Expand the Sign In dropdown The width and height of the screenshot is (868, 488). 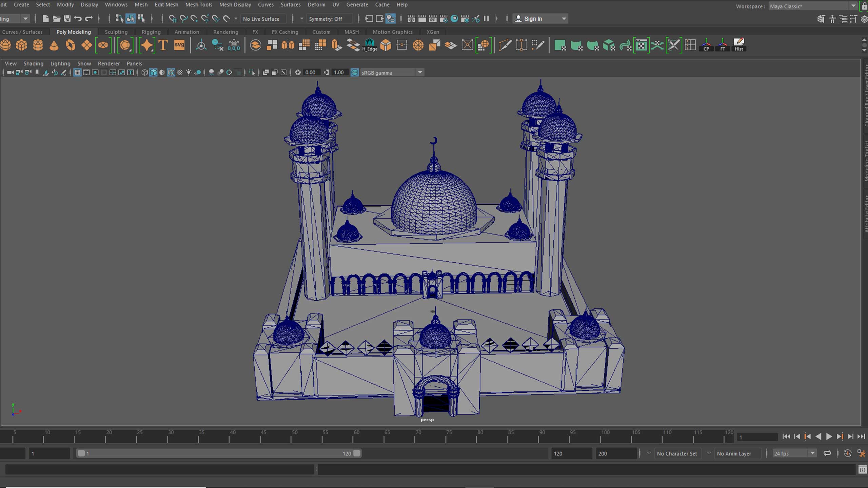coord(564,19)
